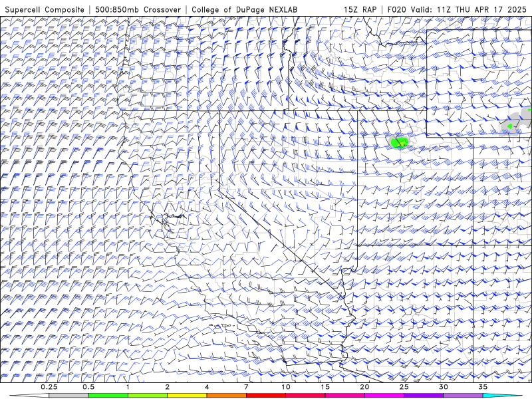The image size is (532, 399).
Task: Click 'College of DuPage NEXLAB' text
Action: tap(244, 10)
